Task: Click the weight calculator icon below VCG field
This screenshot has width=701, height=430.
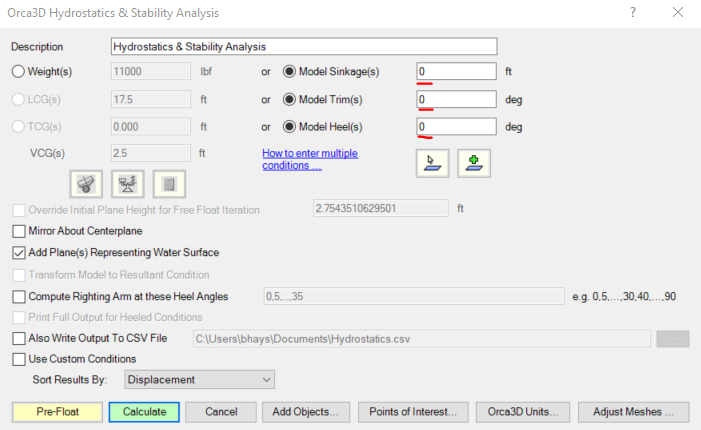Action: pos(86,184)
